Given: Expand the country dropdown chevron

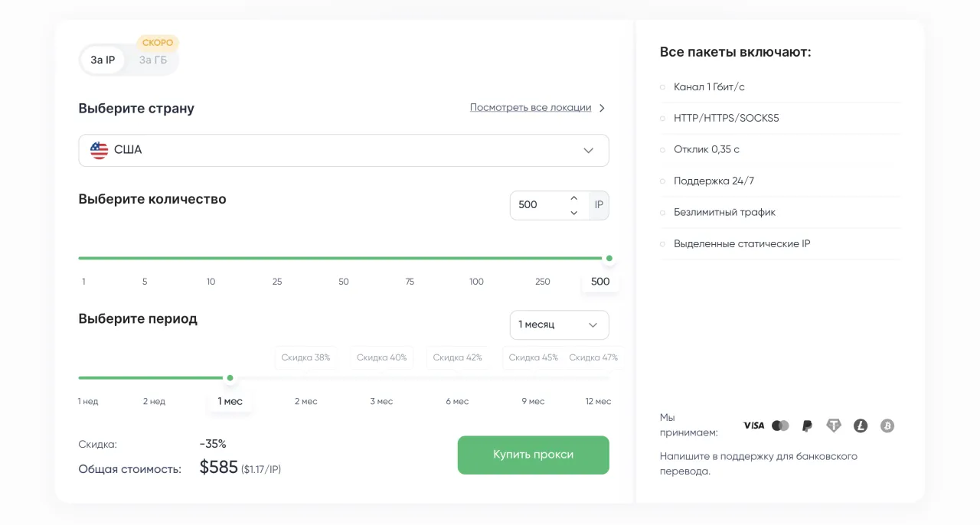Looking at the screenshot, I should pos(588,150).
